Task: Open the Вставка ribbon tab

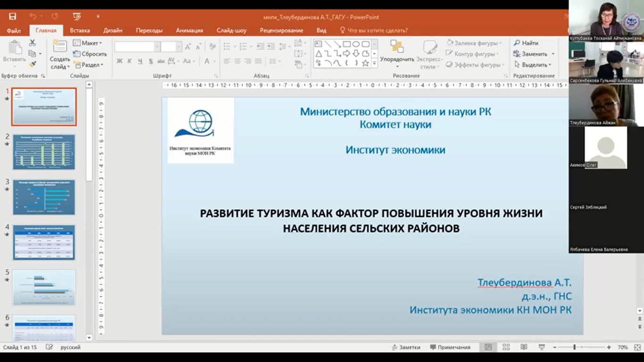Action: [x=80, y=30]
